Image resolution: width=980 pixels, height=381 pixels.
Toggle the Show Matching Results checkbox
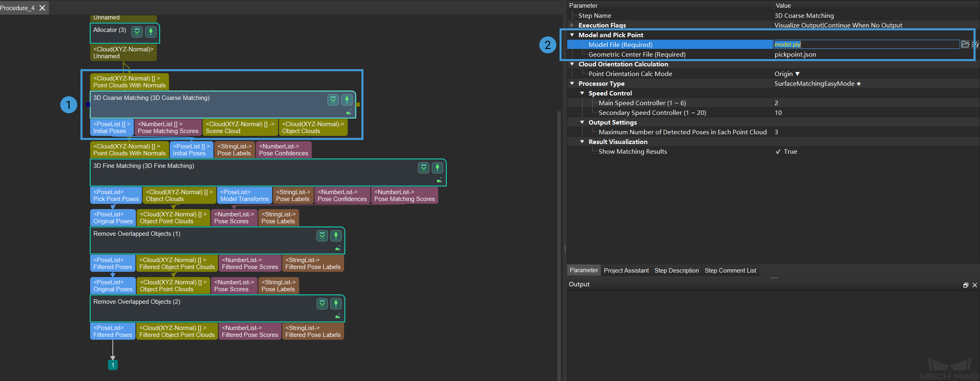click(x=778, y=152)
